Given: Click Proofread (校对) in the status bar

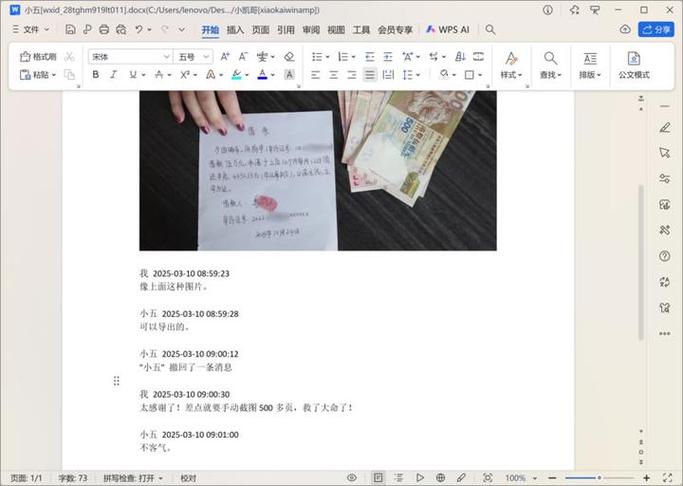Looking at the screenshot, I should click(188, 478).
